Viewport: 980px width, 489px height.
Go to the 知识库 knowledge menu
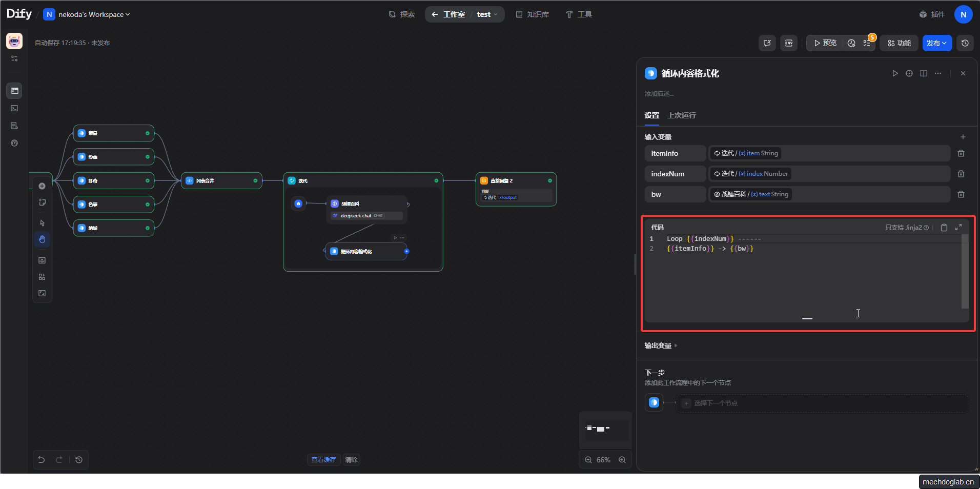coord(533,14)
